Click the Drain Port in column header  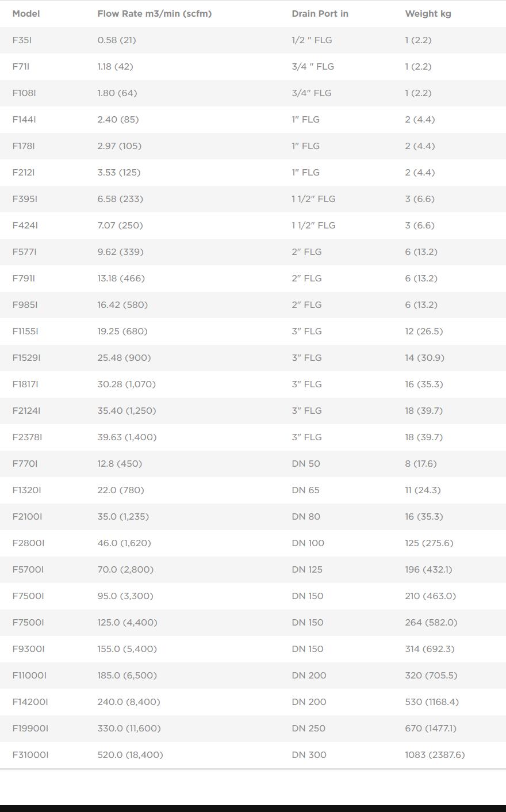[320, 14]
